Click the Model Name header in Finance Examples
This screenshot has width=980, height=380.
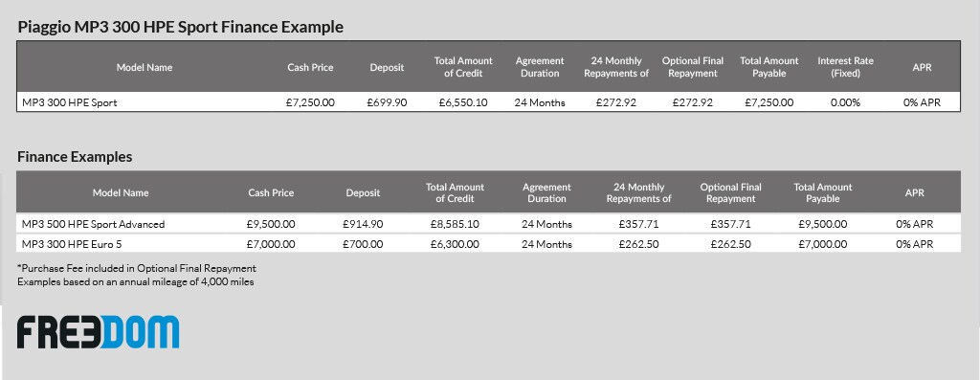tap(121, 193)
